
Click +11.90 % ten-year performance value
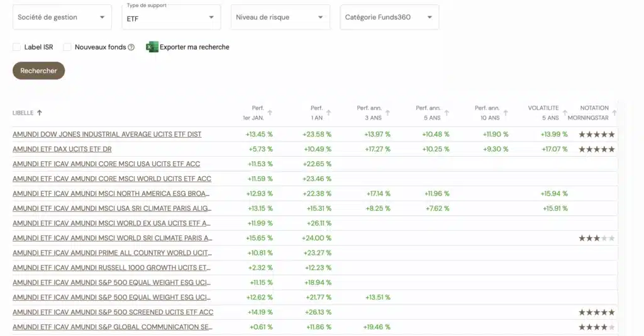pos(496,134)
